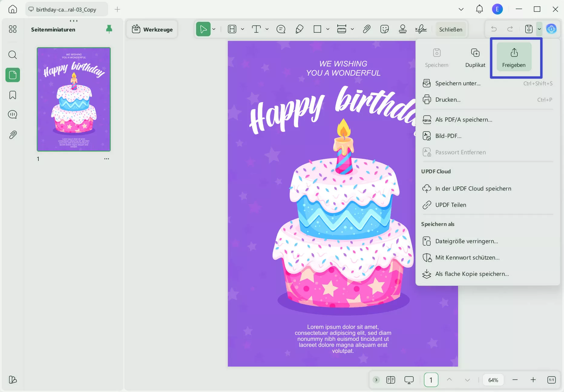Expand the text tool dropdown arrow
The image size is (564, 392).
click(x=267, y=29)
